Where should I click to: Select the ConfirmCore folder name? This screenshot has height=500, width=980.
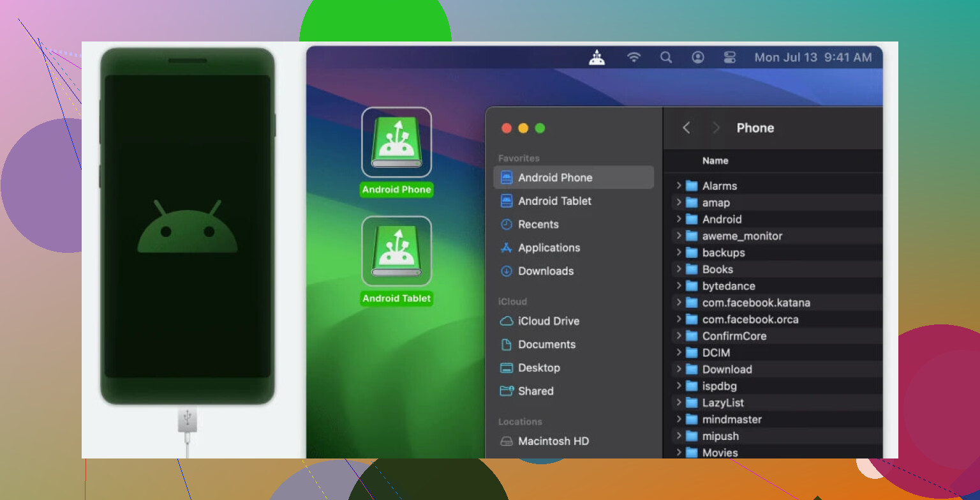pos(734,336)
